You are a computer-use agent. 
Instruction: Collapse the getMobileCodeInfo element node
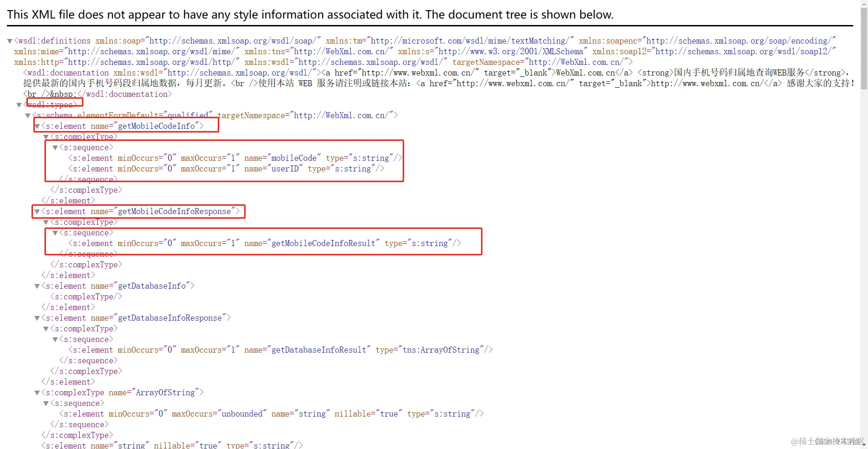click(x=37, y=126)
